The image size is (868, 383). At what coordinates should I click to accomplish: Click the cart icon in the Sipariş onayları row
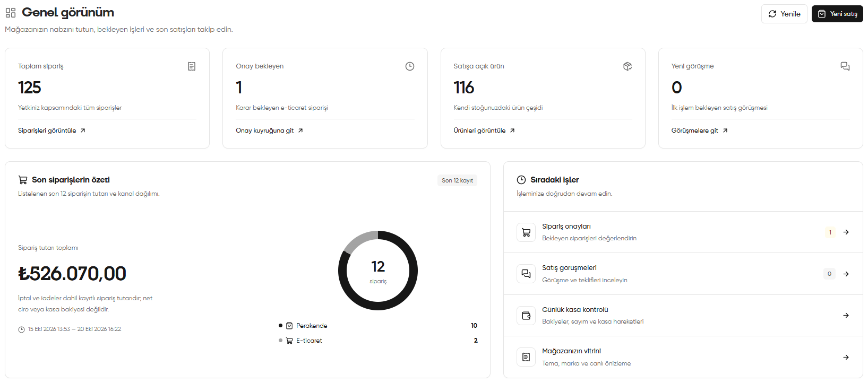coord(526,232)
